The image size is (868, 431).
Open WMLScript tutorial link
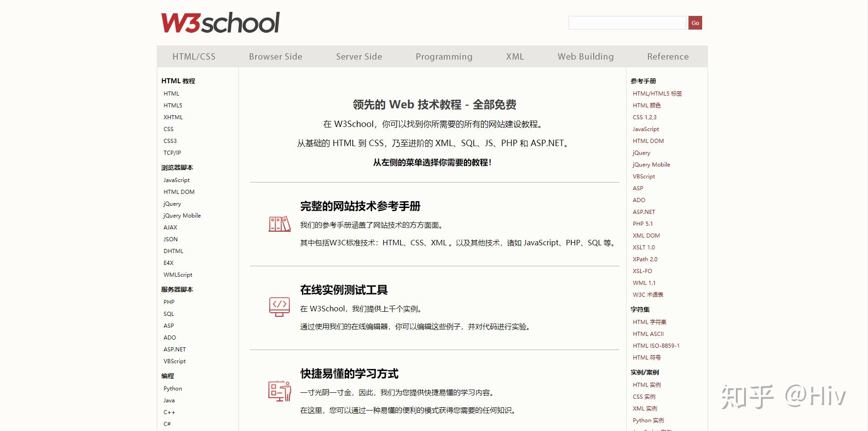(178, 274)
